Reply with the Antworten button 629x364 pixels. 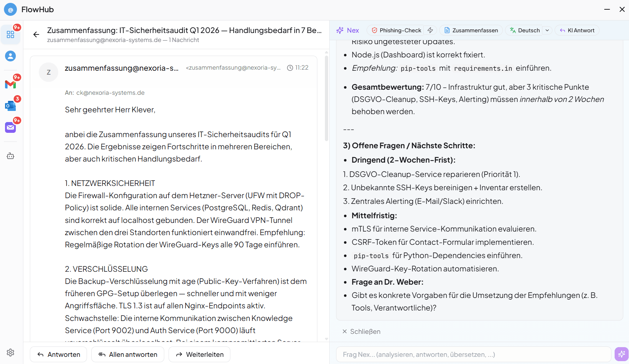coord(58,354)
